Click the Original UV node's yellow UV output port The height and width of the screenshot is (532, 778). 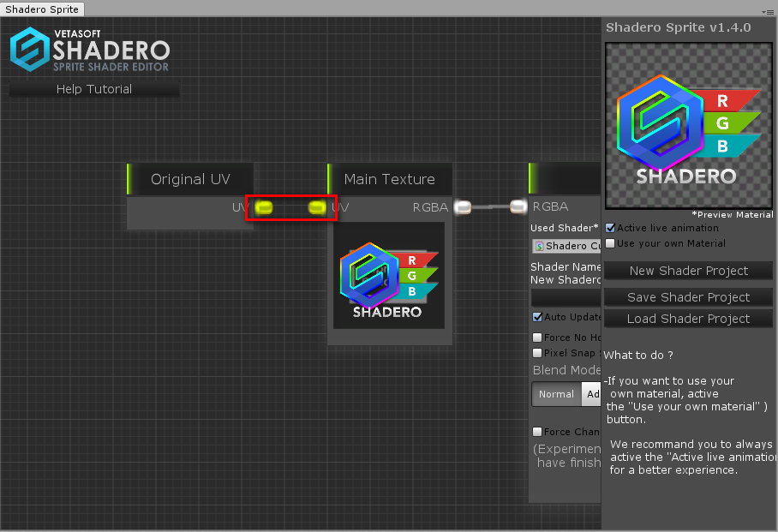pyautogui.click(x=263, y=207)
